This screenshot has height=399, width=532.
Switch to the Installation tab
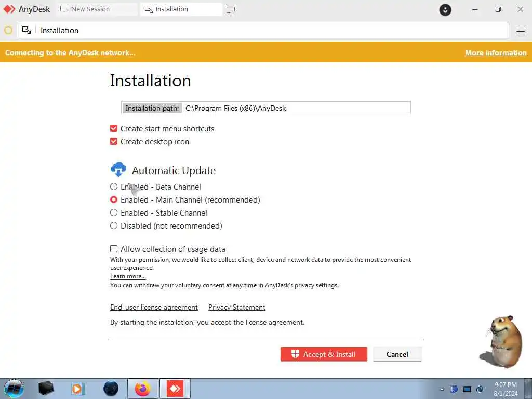181,9
